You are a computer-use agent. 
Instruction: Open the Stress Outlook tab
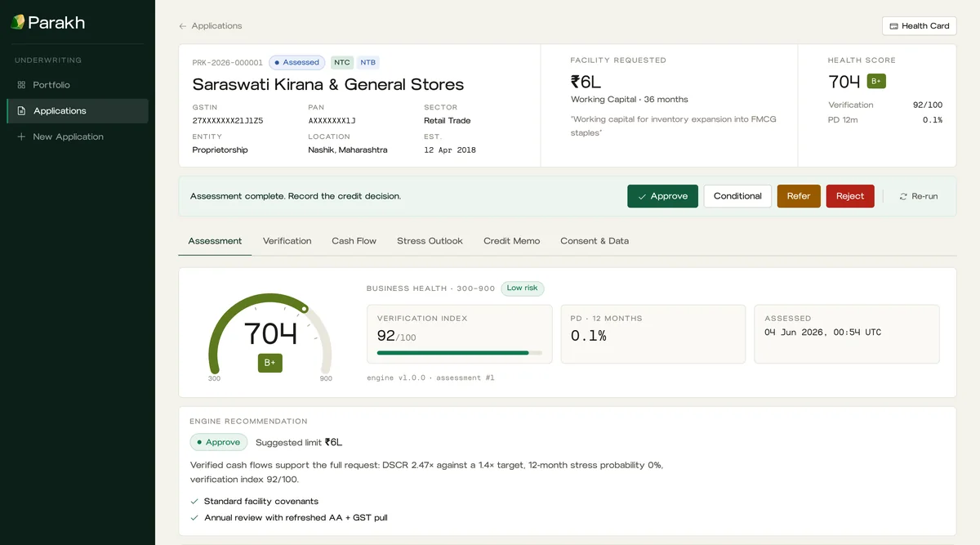430,241
